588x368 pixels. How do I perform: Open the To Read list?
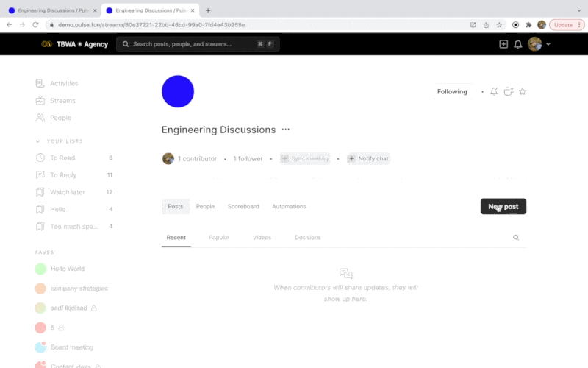[62, 158]
